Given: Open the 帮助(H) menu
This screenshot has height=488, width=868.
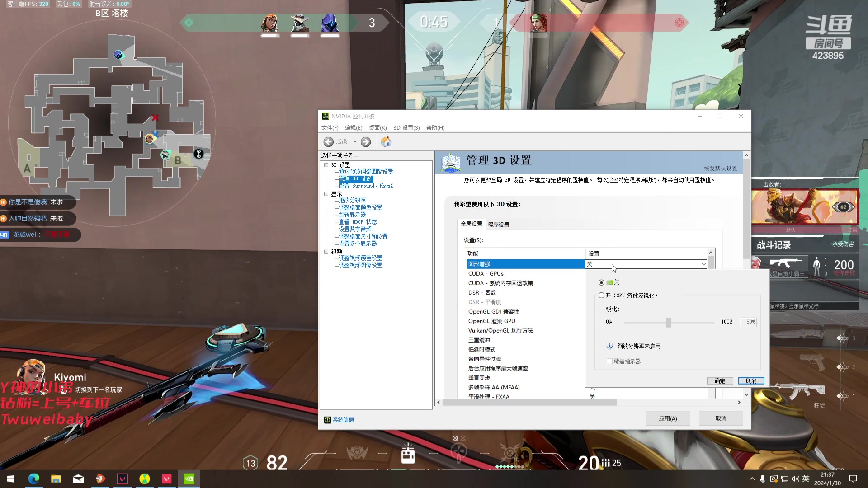Looking at the screenshot, I should pos(435,128).
